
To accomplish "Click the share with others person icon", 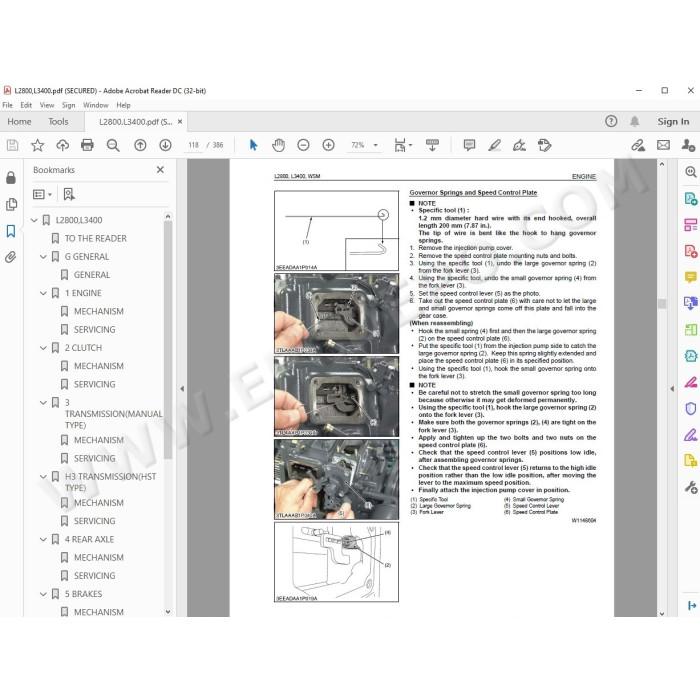I will tap(688, 145).
